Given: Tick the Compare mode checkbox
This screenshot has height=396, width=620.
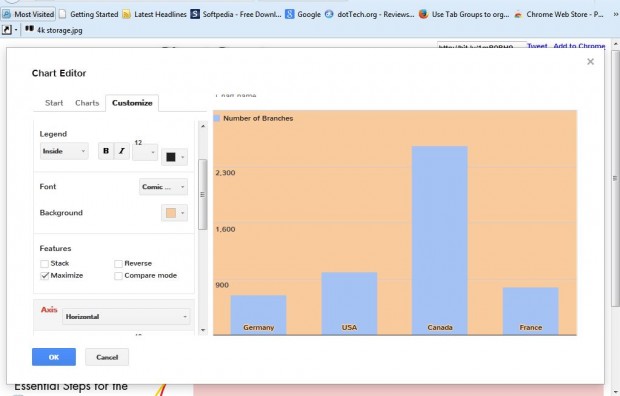Looking at the screenshot, I should tap(118, 276).
